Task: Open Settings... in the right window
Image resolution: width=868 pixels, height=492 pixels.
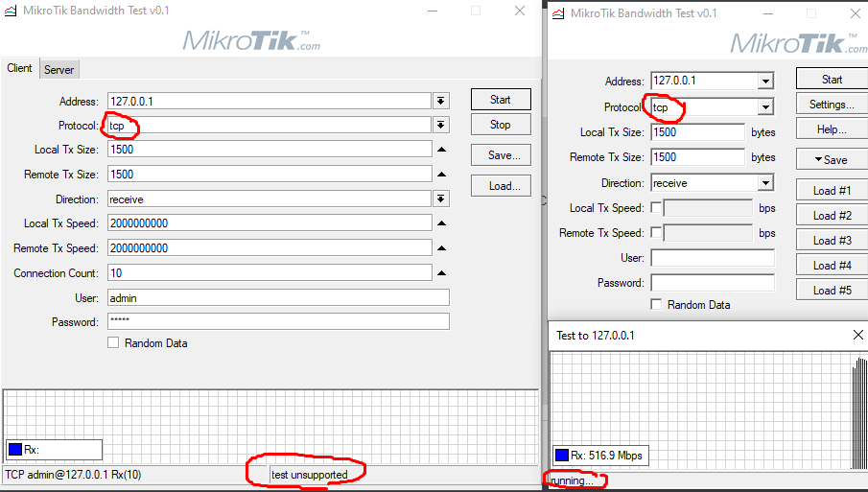Action: click(832, 104)
